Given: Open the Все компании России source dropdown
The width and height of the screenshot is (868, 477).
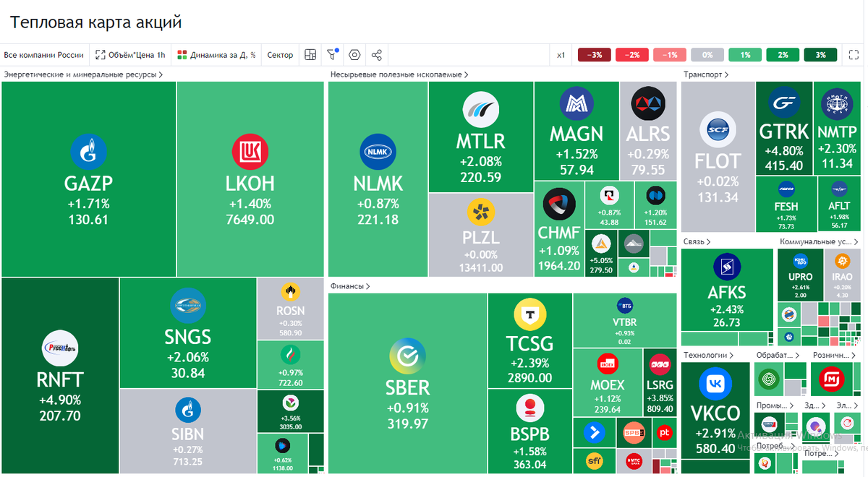Looking at the screenshot, I should 44,55.
